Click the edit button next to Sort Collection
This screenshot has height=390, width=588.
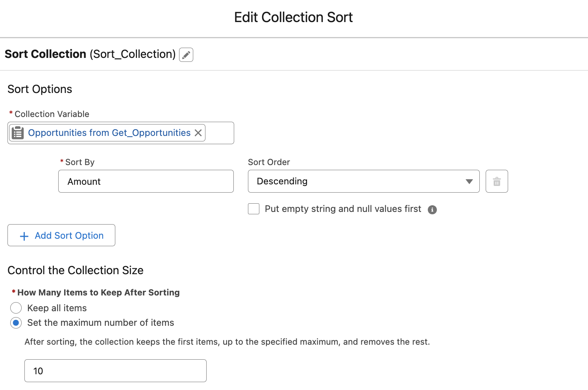point(186,54)
